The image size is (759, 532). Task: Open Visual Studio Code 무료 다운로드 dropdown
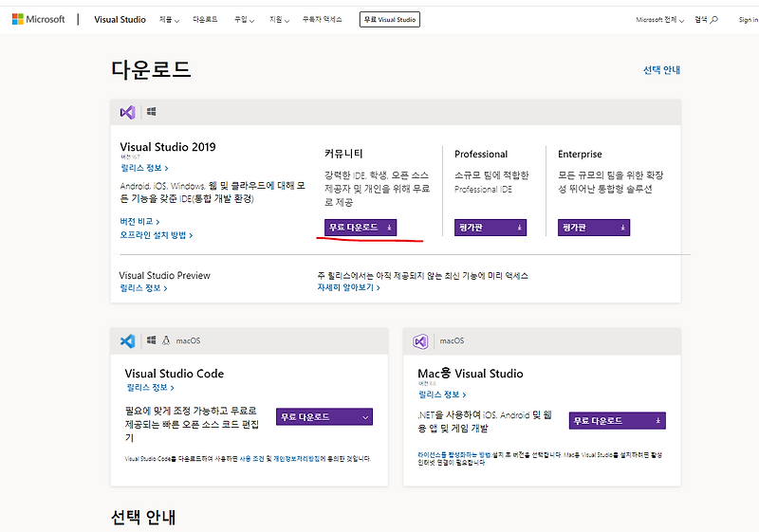(x=324, y=417)
